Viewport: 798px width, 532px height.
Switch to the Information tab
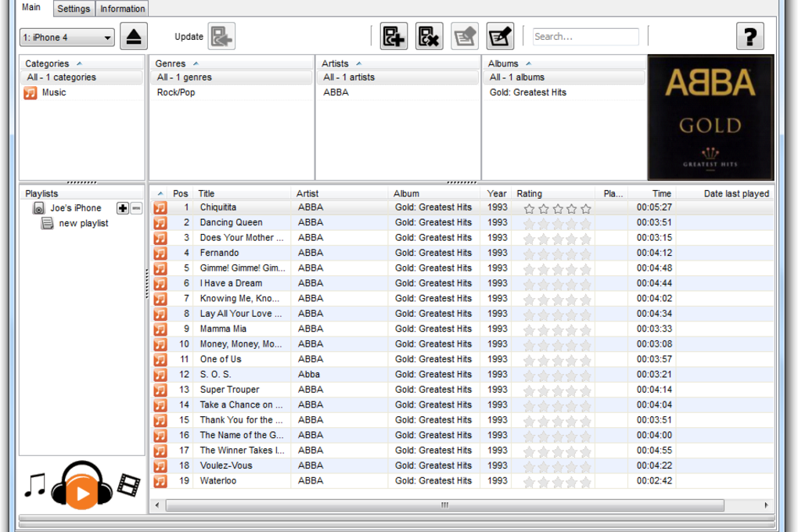pyautogui.click(x=123, y=9)
